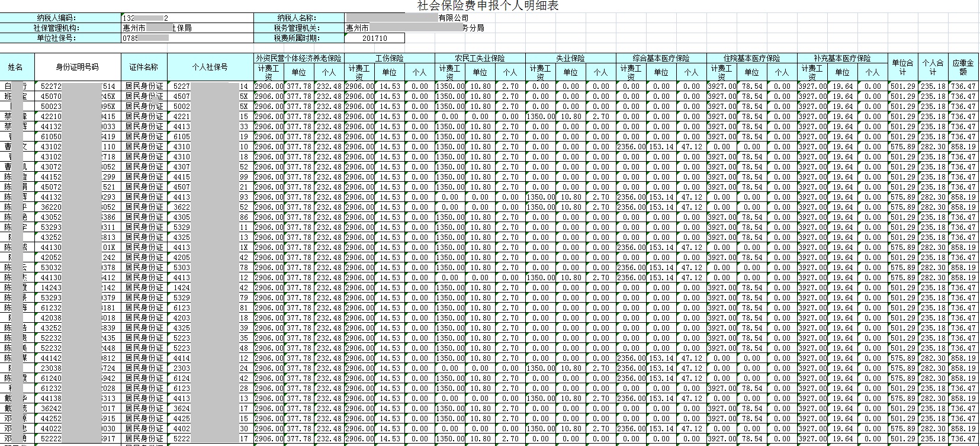This screenshot has width=980, height=446.
Task: Click 2356.00 in row with ID 36220…052
Action: [631, 207]
